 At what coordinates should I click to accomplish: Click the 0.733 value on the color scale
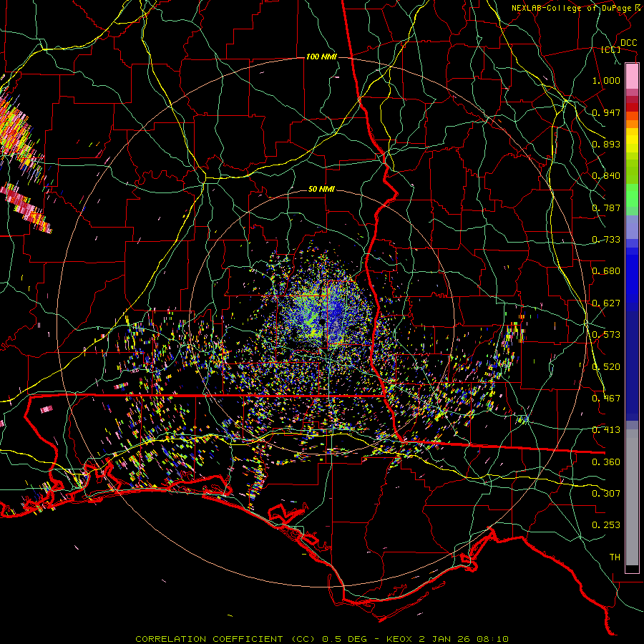(x=606, y=240)
